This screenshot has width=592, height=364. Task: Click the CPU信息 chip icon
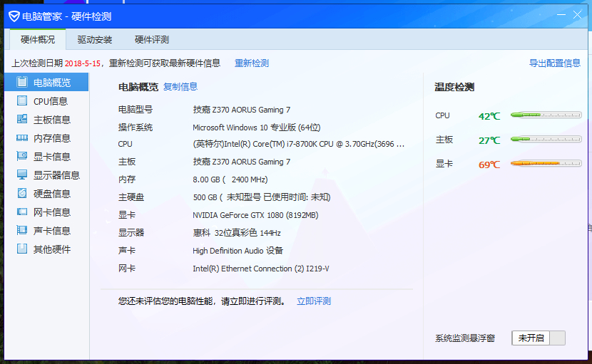point(22,100)
